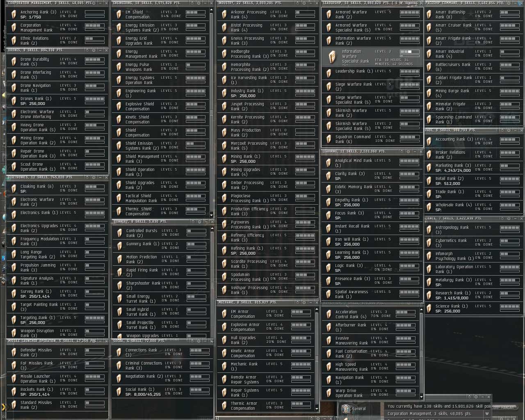Select the Mining Barge skill icon
The height and width of the screenshot is (420, 525).
click(x=429, y=94)
